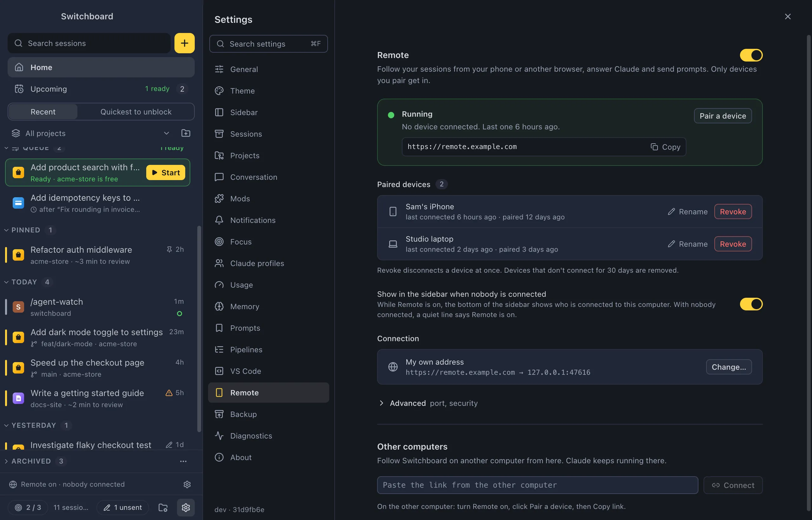Image resolution: width=812 pixels, height=520 pixels.
Task: Click the new project folder icon
Action: 186,133
